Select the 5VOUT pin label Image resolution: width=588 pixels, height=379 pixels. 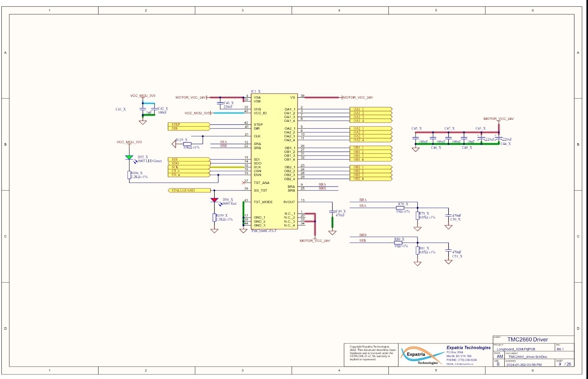point(289,202)
